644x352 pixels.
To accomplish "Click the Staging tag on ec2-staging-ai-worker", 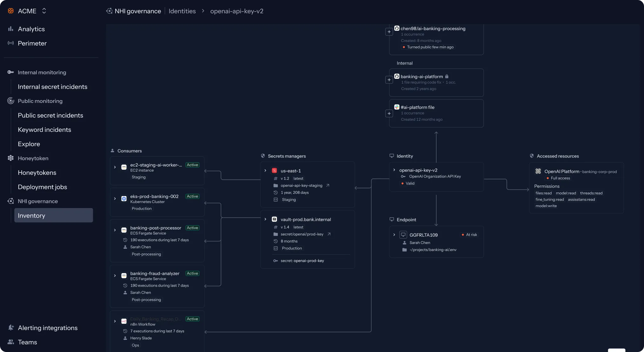I will (x=138, y=177).
